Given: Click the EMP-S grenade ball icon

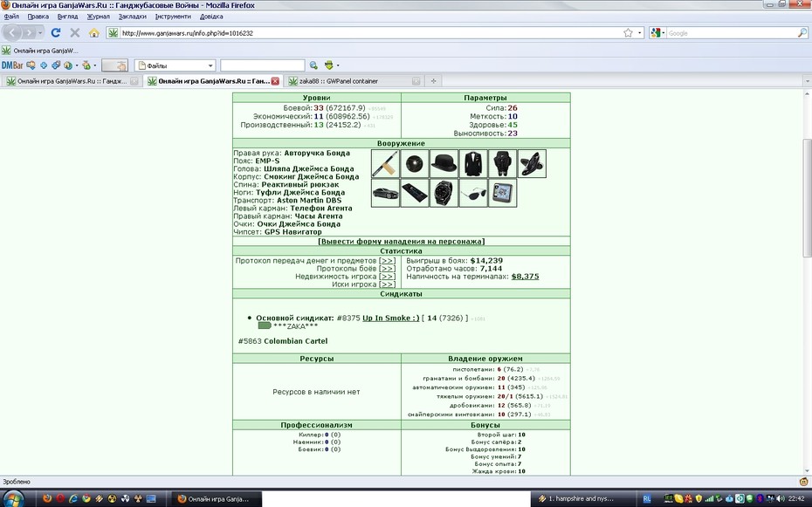Looking at the screenshot, I should (414, 163).
